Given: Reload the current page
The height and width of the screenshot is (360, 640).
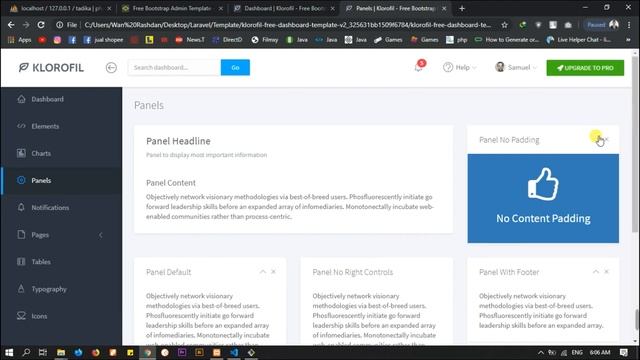Looking at the screenshot, I should click(41, 25).
